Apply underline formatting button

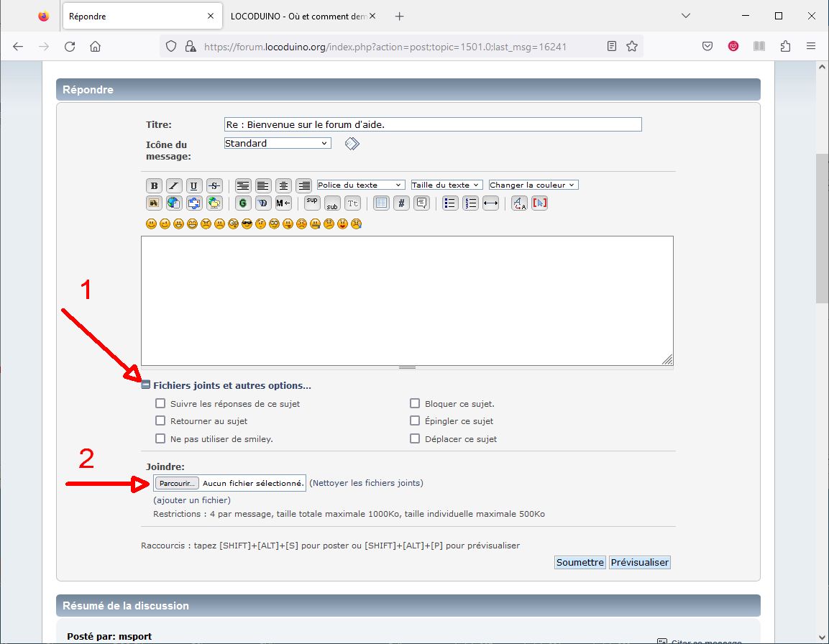point(194,185)
